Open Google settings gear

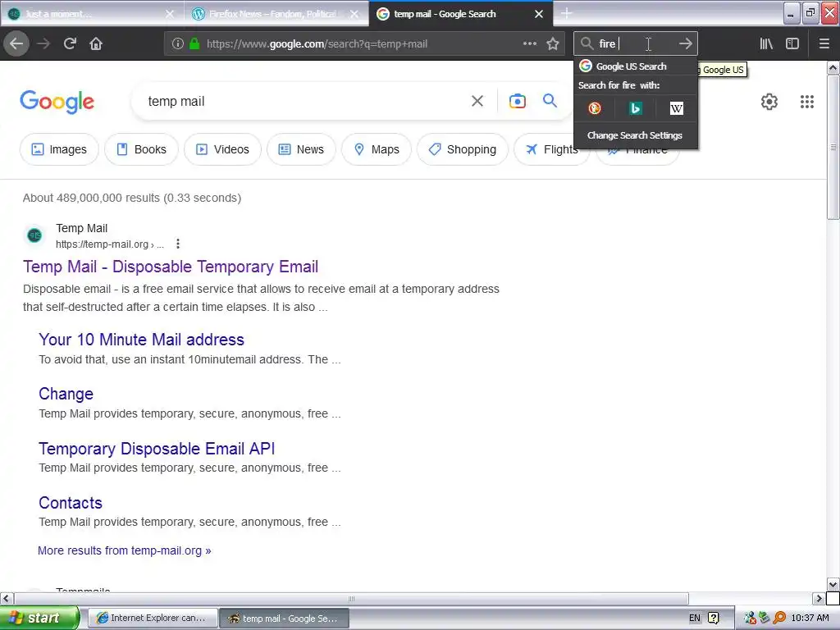[769, 102]
